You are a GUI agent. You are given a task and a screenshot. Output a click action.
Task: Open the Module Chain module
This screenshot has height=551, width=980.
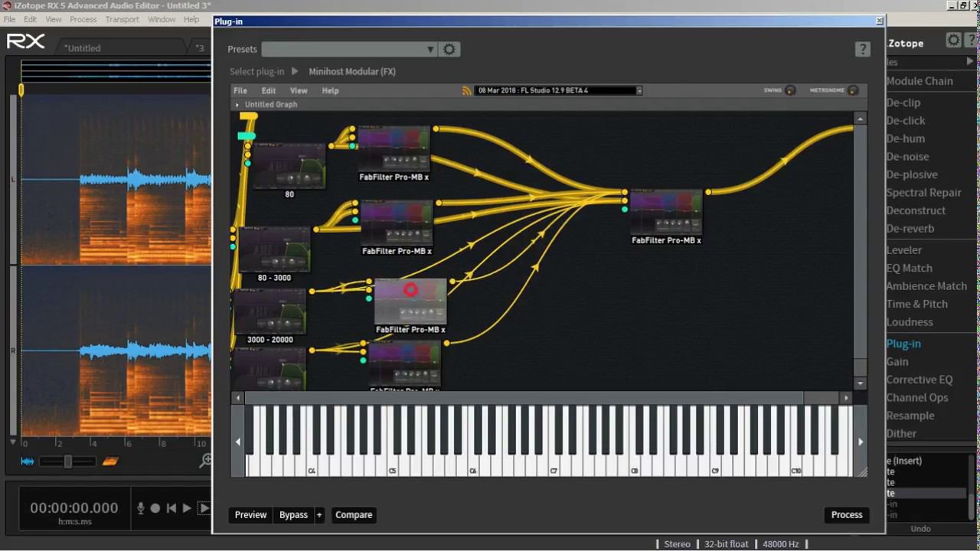(x=920, y=81)
